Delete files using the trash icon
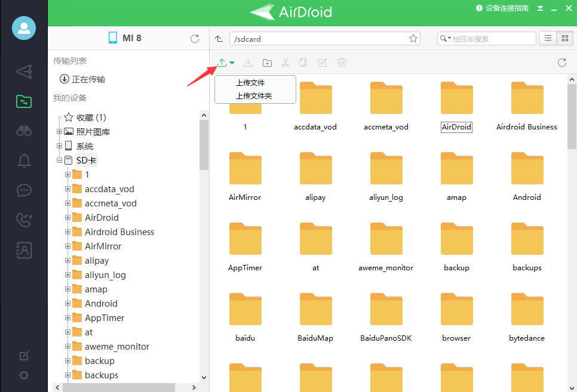The height and width of the screenshot is (392, 577). (x=342, y=62)
